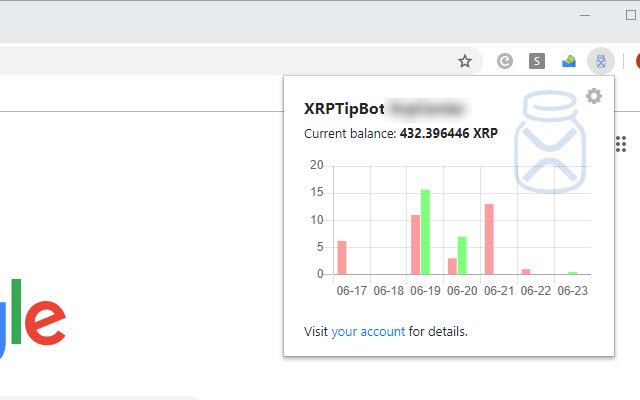640x400 pixels.
Task: Select the red bar for 06-20
Action: [x=452, y=266]
